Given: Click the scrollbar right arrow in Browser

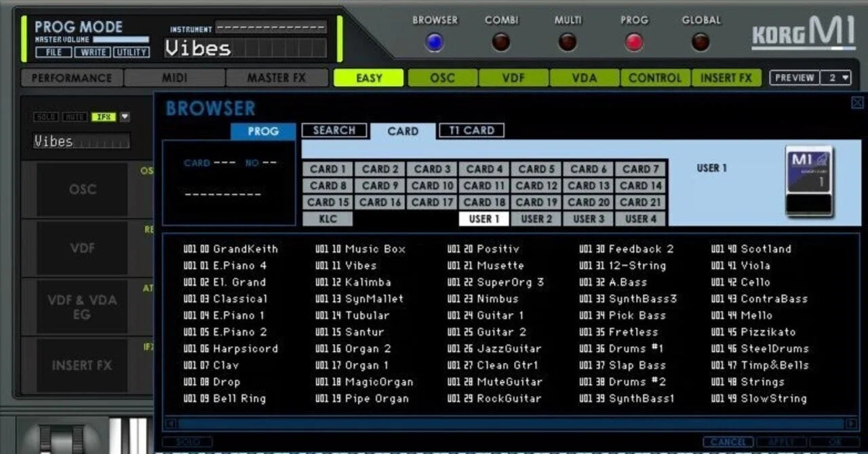Looking at the screenshot, I should coord(851,424).
